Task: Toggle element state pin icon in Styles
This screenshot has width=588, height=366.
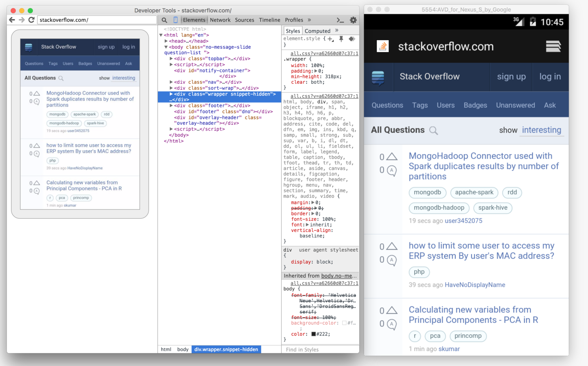Action: 341,39
